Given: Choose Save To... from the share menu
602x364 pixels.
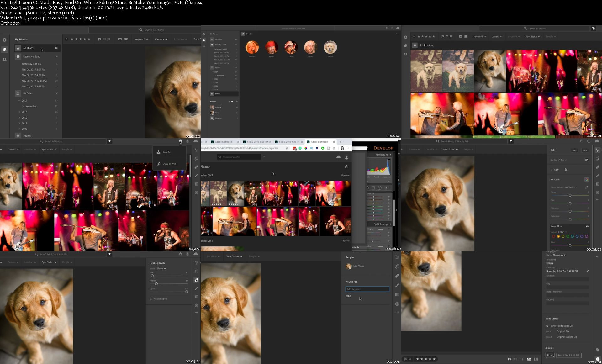Looking at the screenshot, I should (169, 152).
